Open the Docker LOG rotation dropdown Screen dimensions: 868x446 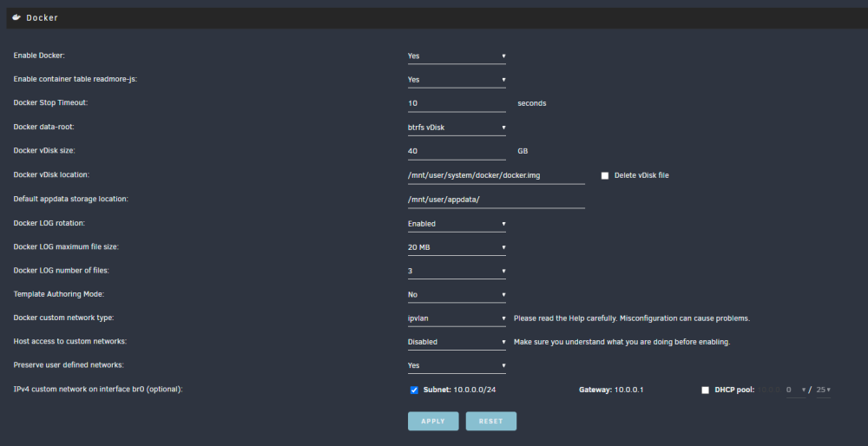click(457, 224)
